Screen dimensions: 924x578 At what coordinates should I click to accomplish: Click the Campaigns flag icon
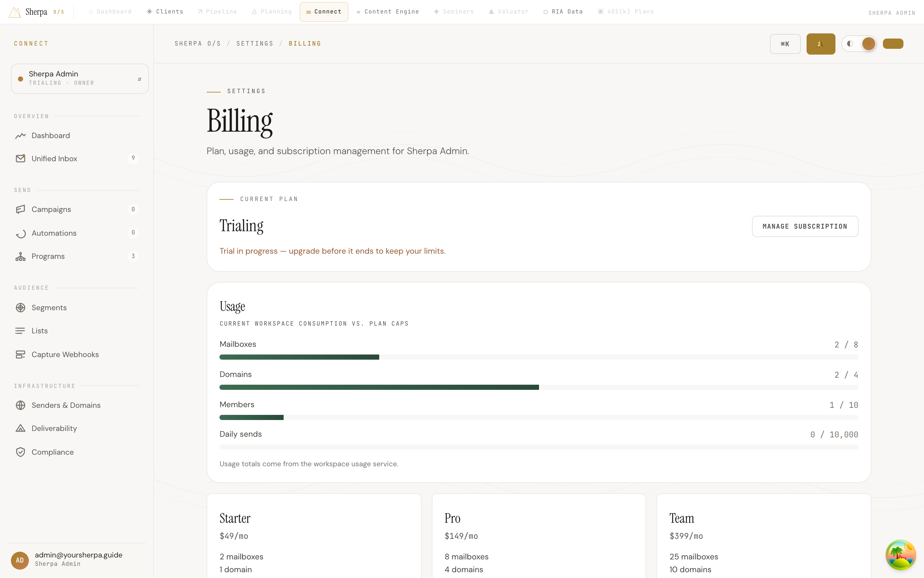click(21, 209)
